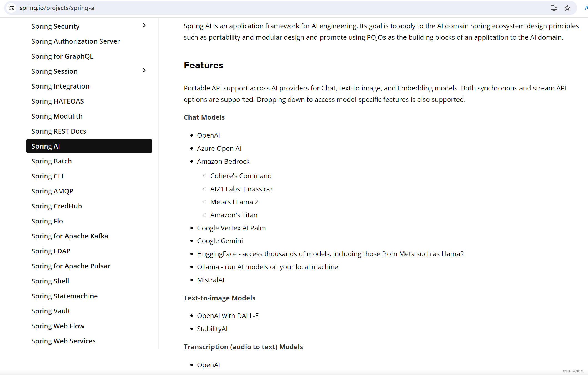The height and width of the screenshot is (375, 588).
Task: Select Google Gemini chat model entry
Action: click(x=219, y=241)
